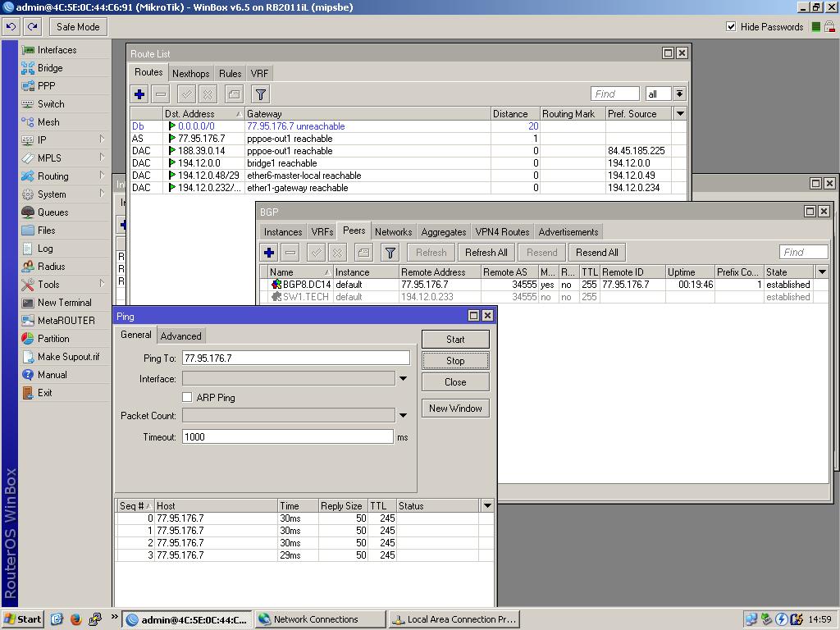
Task: Select the 0.0.0.0/0 route row
Action: (x=409, y=126)
